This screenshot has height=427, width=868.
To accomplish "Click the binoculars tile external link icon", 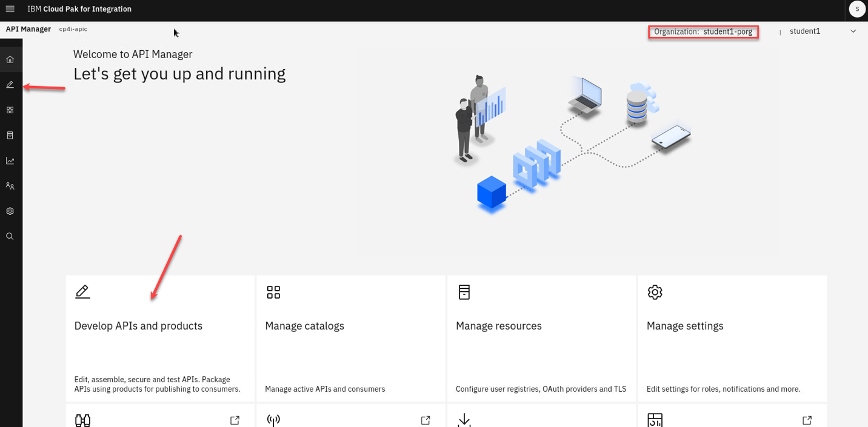I will pyautogui.click(x=235, y=420).
